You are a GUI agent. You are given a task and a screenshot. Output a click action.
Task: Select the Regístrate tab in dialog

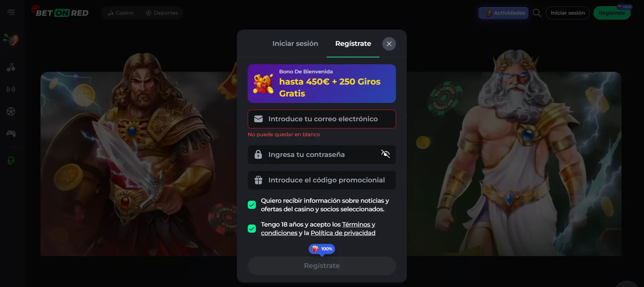353,43
